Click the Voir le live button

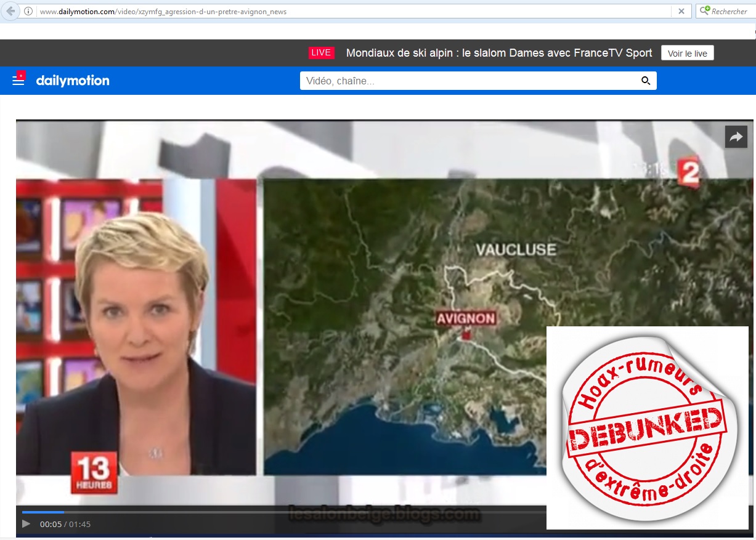688,53
